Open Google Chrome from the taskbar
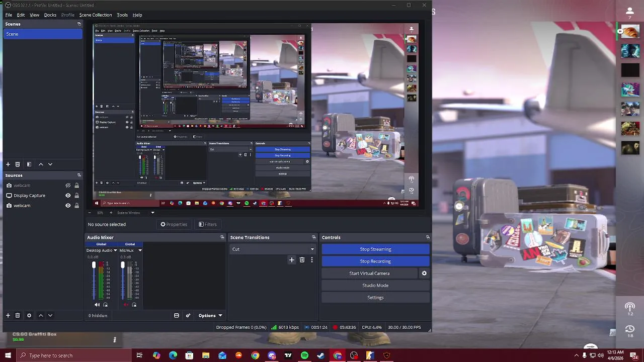 click(255, 355)
